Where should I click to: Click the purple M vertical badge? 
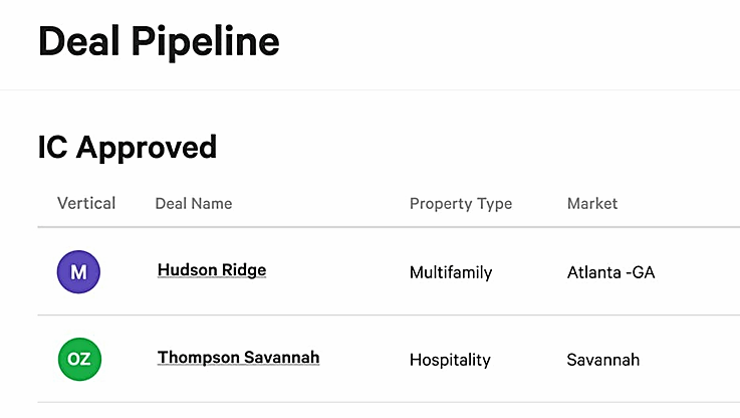click(78, 272)
